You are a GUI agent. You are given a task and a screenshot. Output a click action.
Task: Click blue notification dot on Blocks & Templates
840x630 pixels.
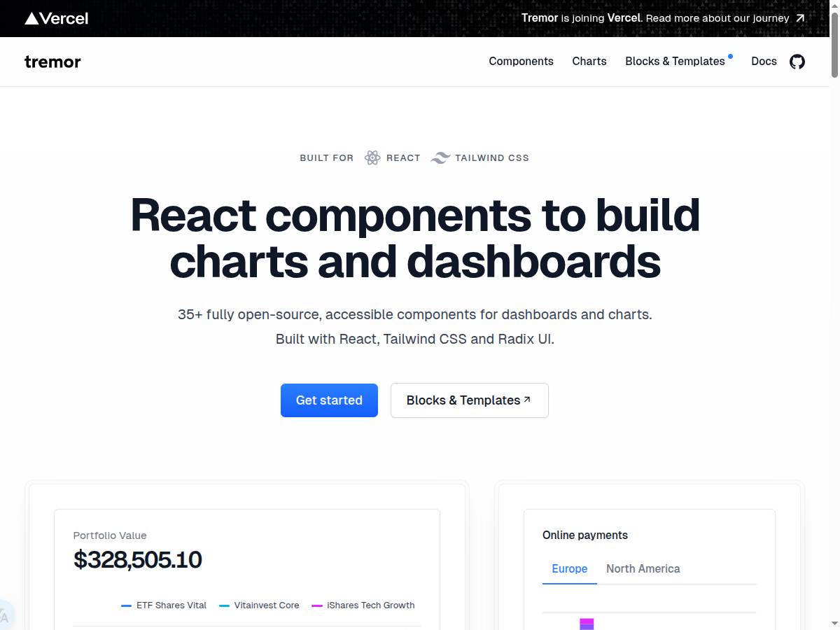click(x=730, y=56)
